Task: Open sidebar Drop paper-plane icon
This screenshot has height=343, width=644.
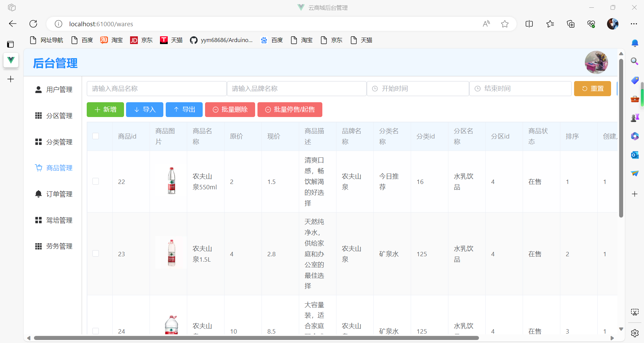Action: (x=635, y=174)
